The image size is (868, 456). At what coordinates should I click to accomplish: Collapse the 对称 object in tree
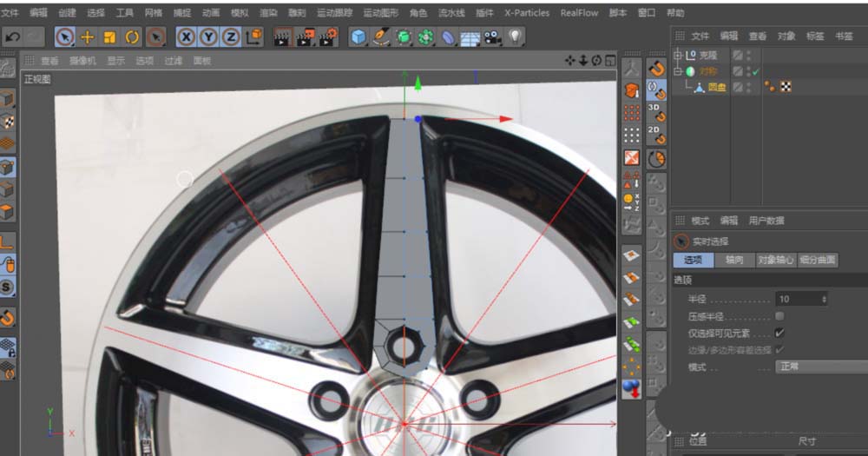(678, 71)
